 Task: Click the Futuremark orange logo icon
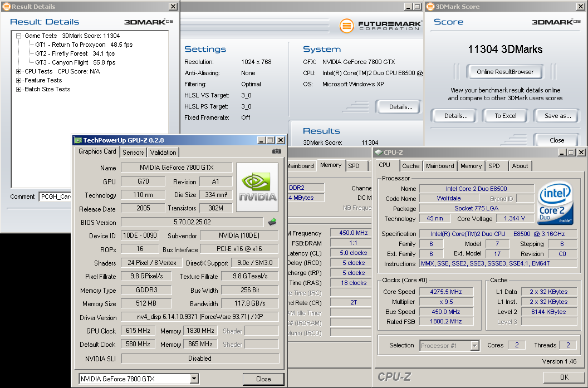pyautogui.click(x=346, y=26)
